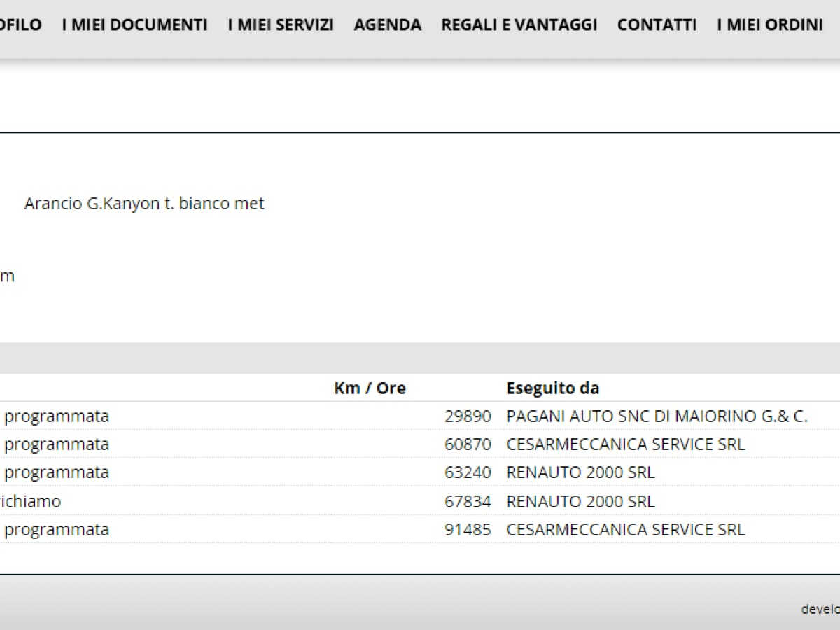840x630 pixels.
Task: Click the Arancio G.Kanyon t. bianco met text
Action: tap(144, 204)
